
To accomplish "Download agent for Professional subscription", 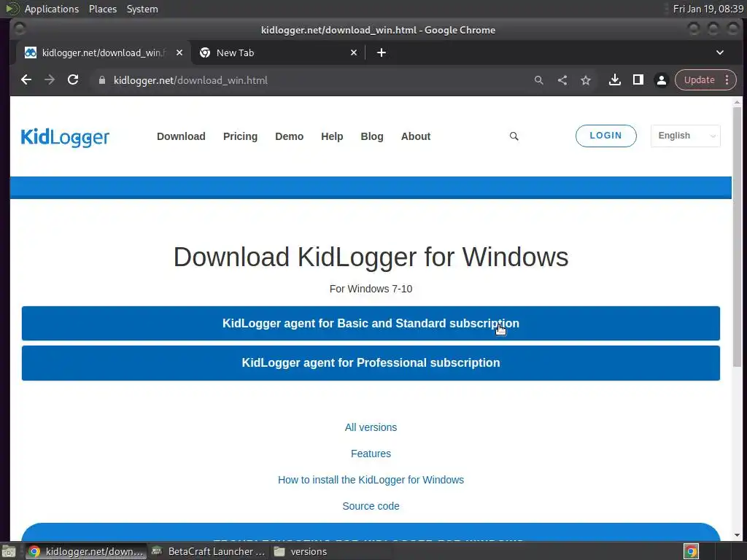I will point(371,363).
